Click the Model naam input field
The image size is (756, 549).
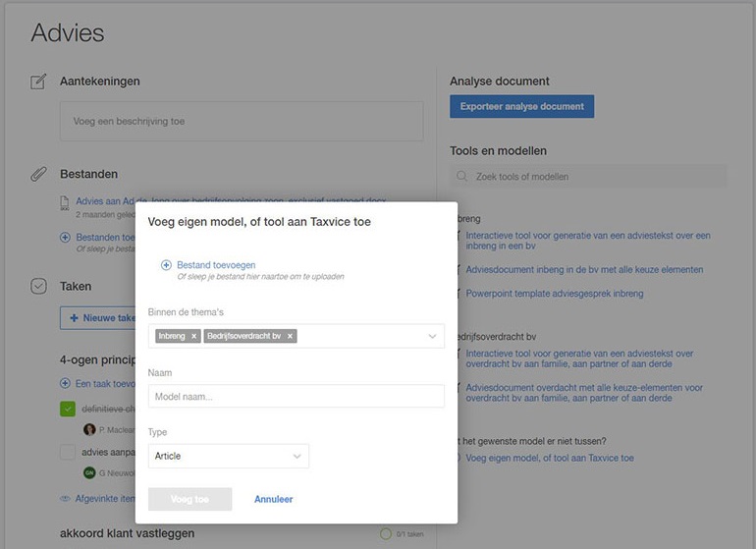pos(297,396)
